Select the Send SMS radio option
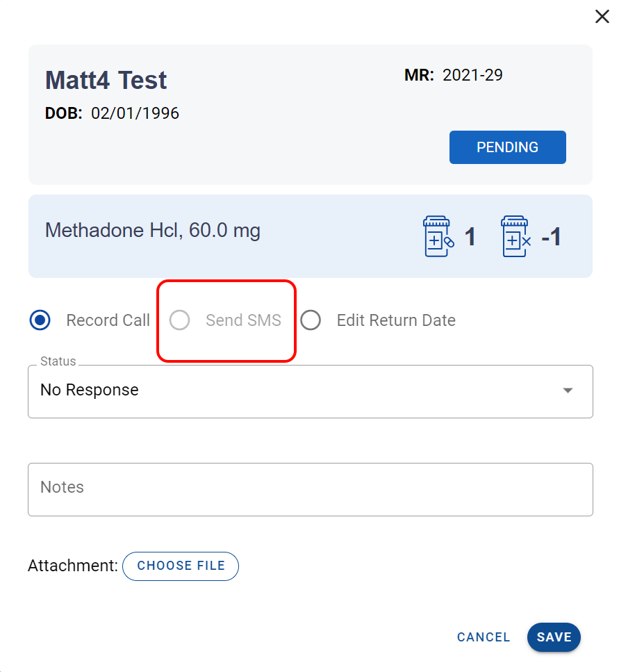619x672 pixels. 180,320
